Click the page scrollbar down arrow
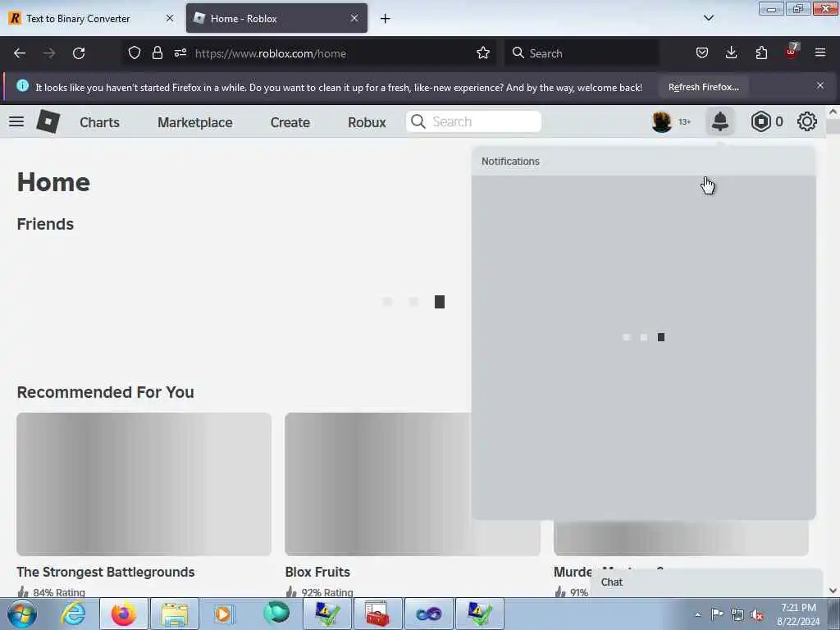This screenshot has width=840, height=630. [833, 591]
